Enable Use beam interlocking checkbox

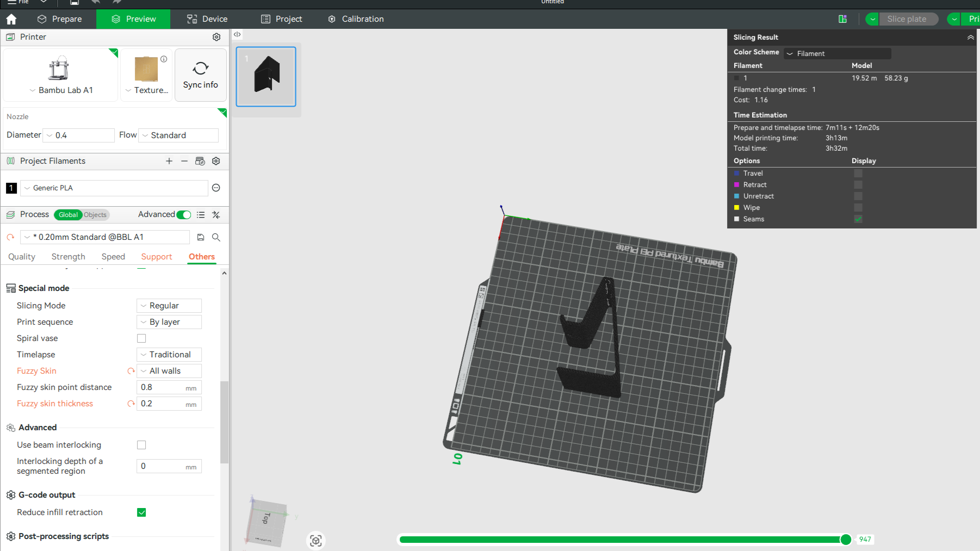[x=141, y=445]
